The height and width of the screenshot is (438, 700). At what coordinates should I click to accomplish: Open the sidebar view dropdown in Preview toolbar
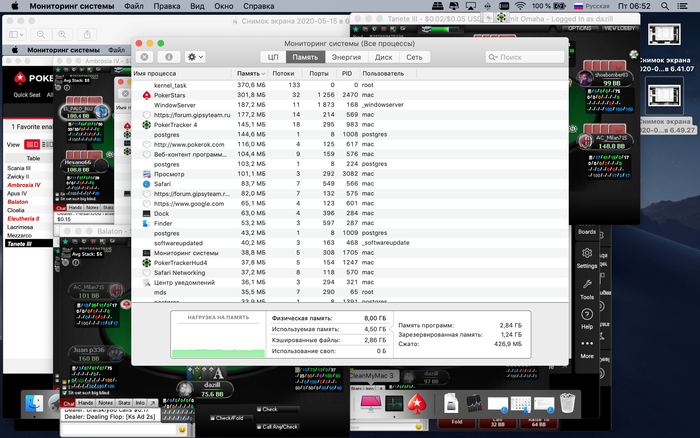pos(17,34)
